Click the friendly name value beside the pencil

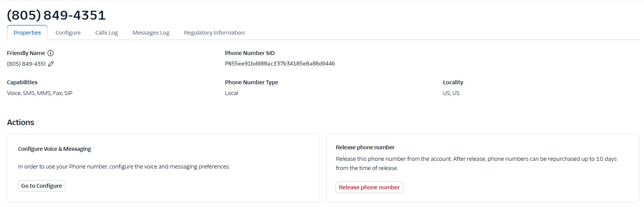(26, 64)
